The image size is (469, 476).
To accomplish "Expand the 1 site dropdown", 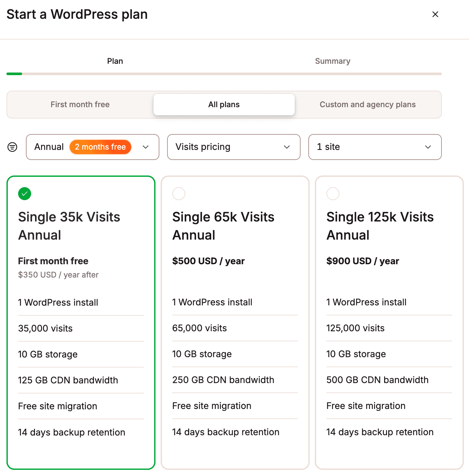I will tap(375, 147).
